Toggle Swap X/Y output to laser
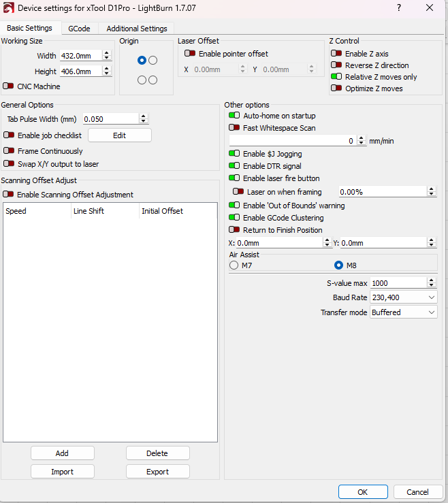The image size is (448, 503). [9, 164]
